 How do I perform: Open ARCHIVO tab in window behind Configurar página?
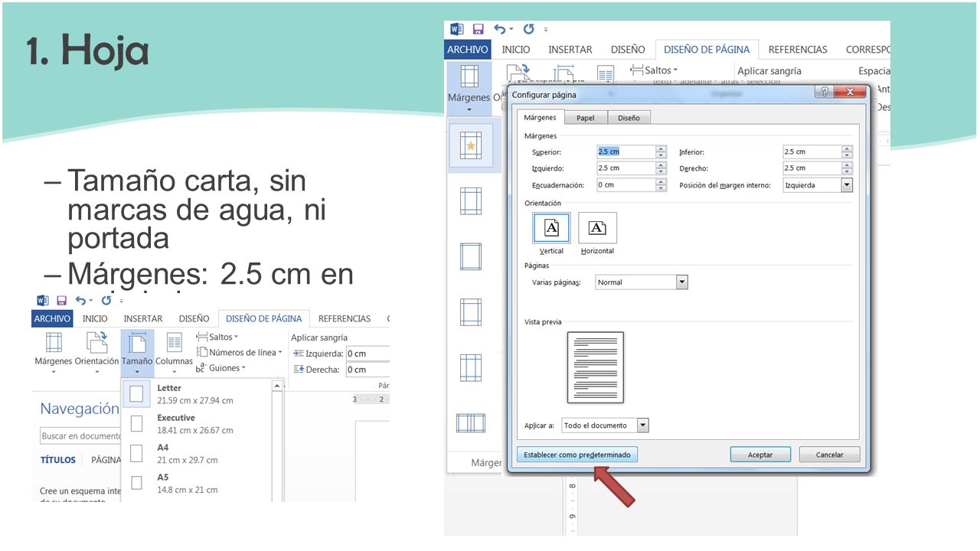click(x=468, y=50)
